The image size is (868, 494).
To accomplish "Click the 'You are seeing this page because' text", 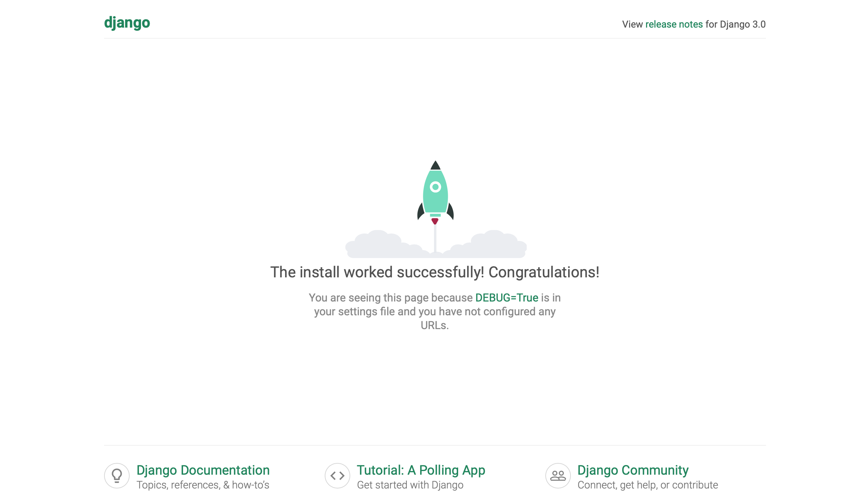I will 390,297.
